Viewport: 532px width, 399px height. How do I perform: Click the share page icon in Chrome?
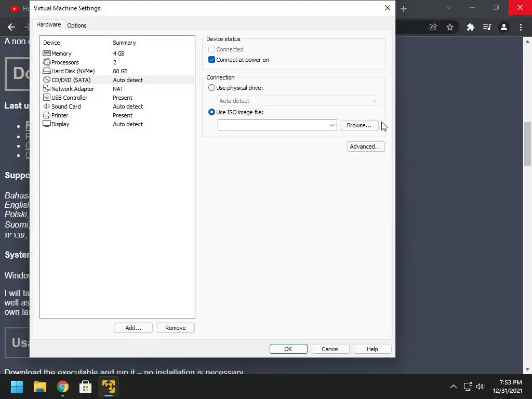(433, 27)
